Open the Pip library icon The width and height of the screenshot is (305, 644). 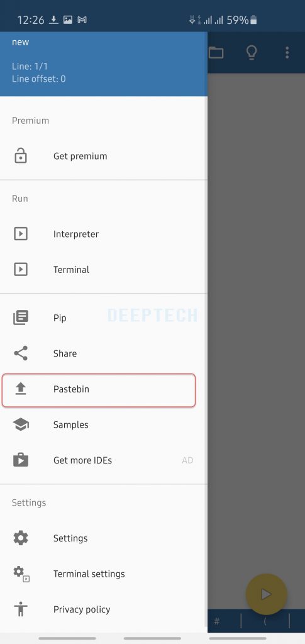[21, 318]
